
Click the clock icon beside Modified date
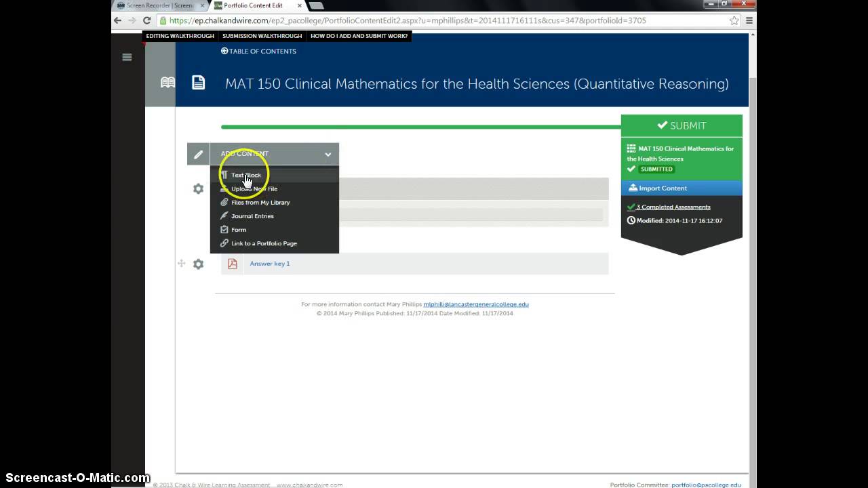(x=631, y=220)
